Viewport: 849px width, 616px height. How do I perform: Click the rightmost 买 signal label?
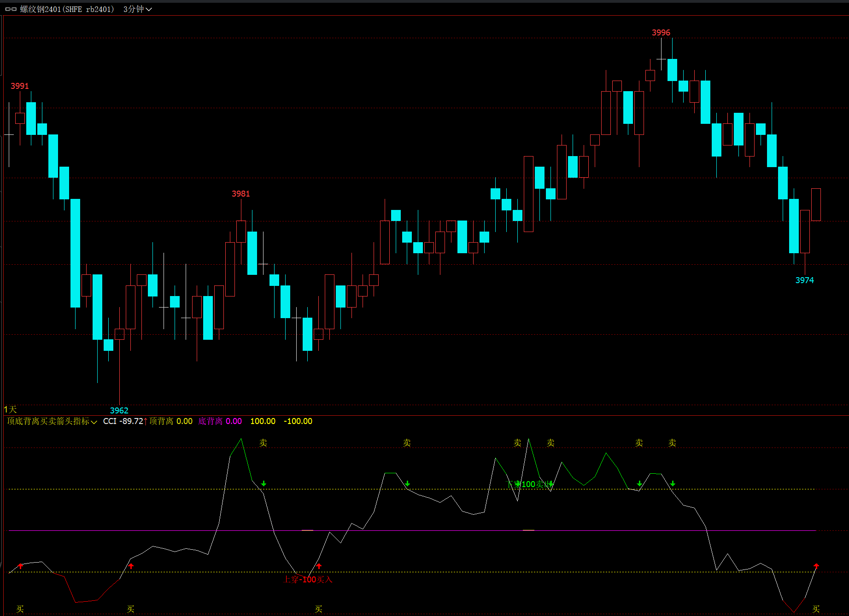[816, 610]
